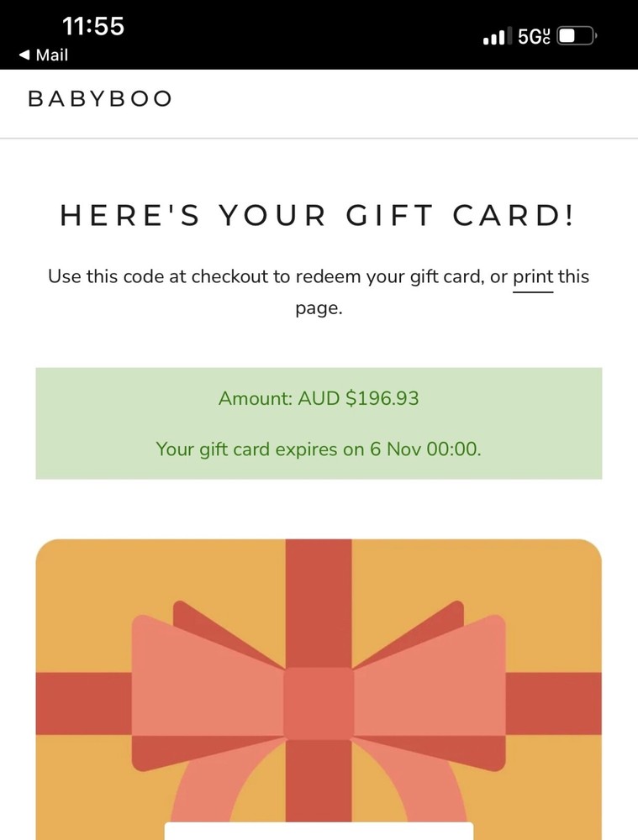Select the green amount notification box
The image size is (638, 840).
coord(319,423)
